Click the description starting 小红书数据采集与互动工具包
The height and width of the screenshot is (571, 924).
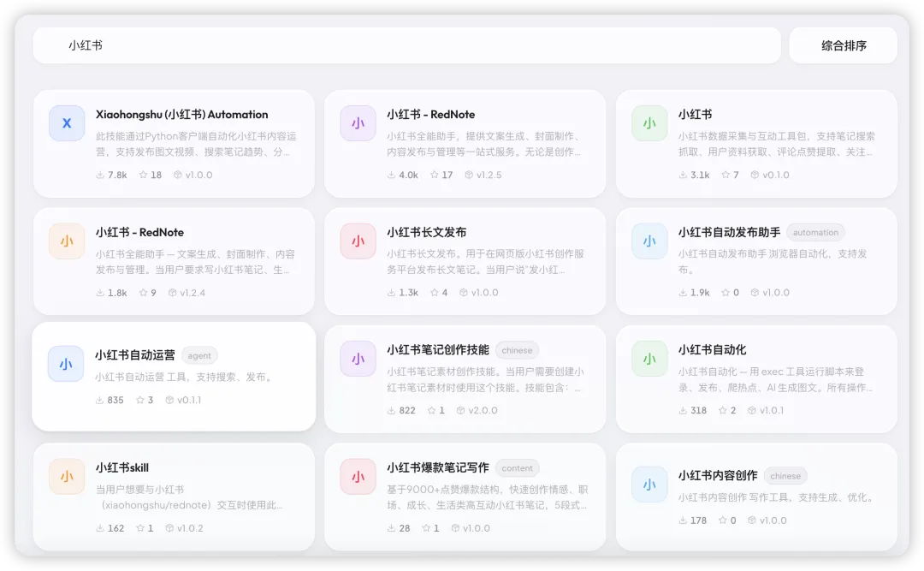(777, 144)
